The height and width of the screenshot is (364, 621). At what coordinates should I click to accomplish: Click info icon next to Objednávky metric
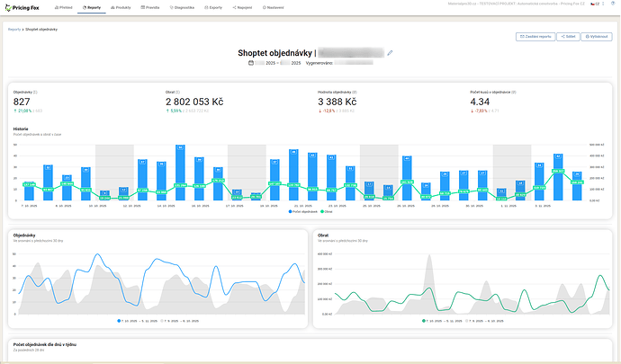coord(33,93)
